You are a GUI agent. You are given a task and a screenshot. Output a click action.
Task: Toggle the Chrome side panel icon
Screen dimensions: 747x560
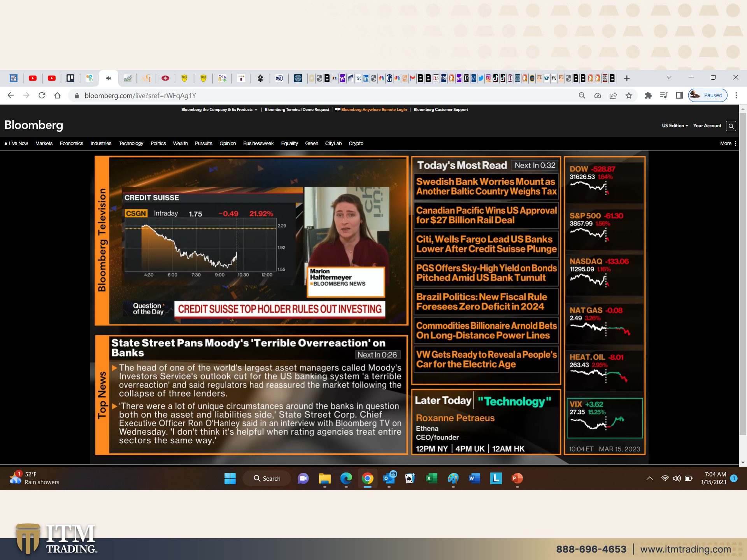pyautogui.click(x=679, y=96)
